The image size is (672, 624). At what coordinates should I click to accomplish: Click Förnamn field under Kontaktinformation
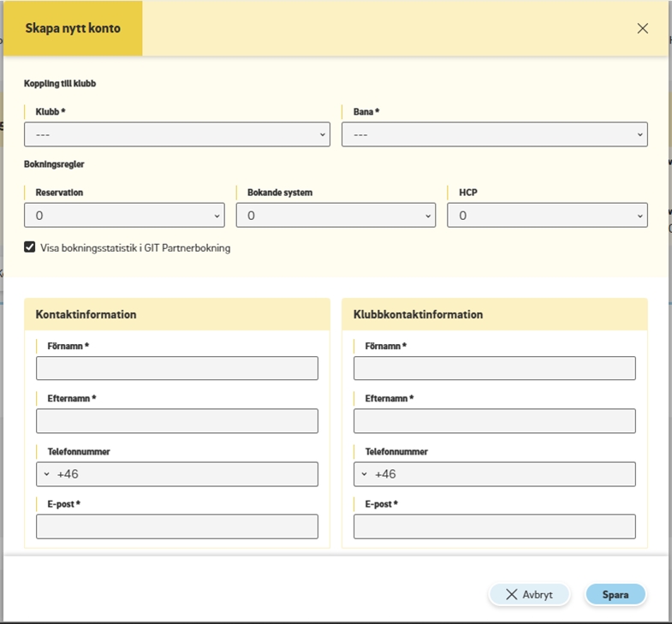177,369
